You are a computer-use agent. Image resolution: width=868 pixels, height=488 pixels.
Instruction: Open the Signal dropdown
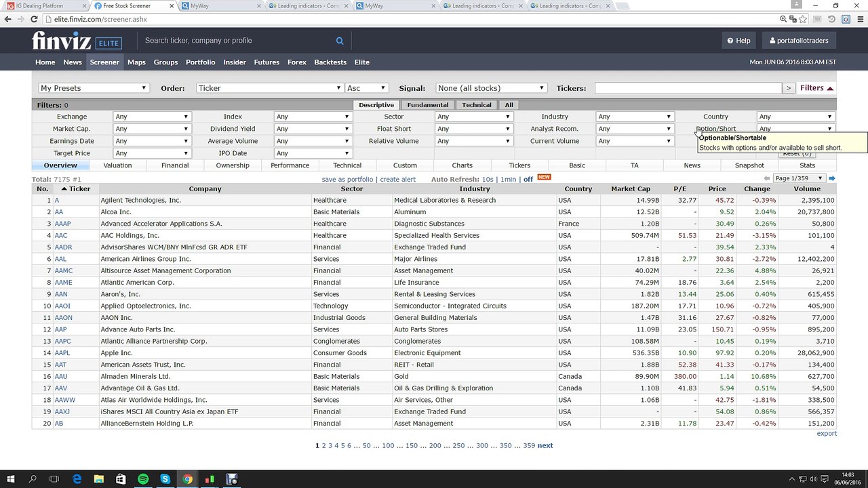[491, 88]
